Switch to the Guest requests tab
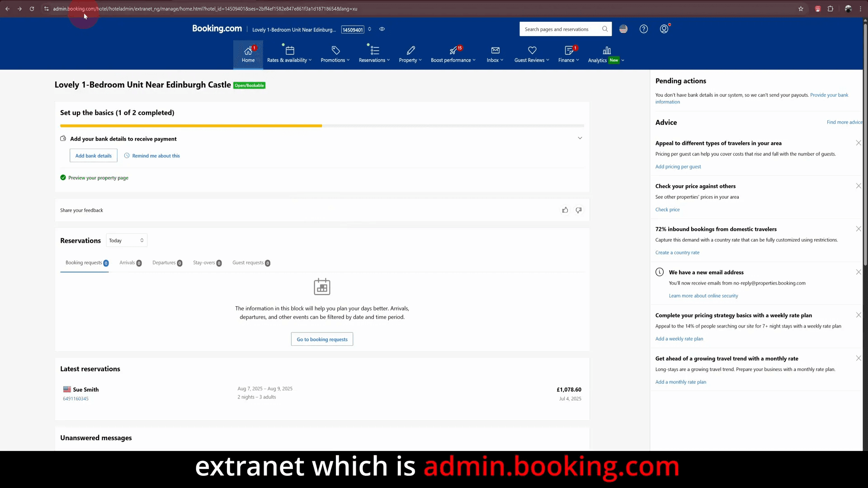This screenshot has width=868, height=488. click(x=251, y=263)
